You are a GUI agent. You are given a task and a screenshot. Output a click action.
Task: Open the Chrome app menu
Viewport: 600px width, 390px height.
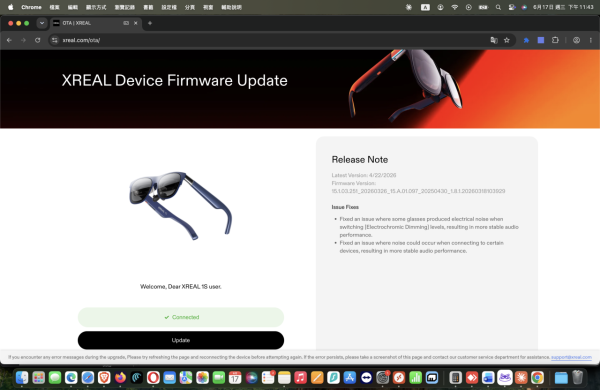tap(31, 7)
